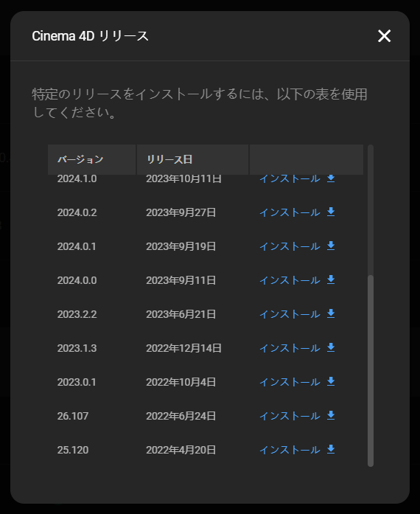
Task: Click download icon for version 2023.2.2
Action: pyautogui.click(x=331, y=313)
